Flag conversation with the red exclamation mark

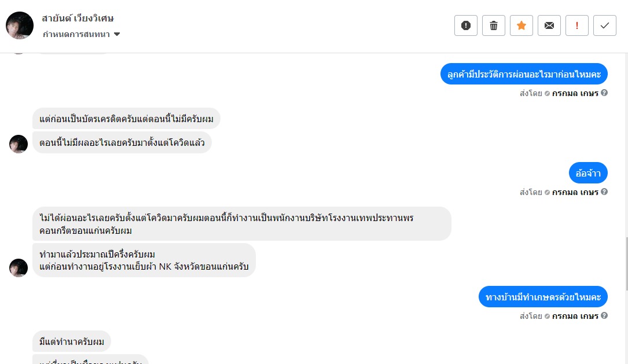[x=577, y=25]
